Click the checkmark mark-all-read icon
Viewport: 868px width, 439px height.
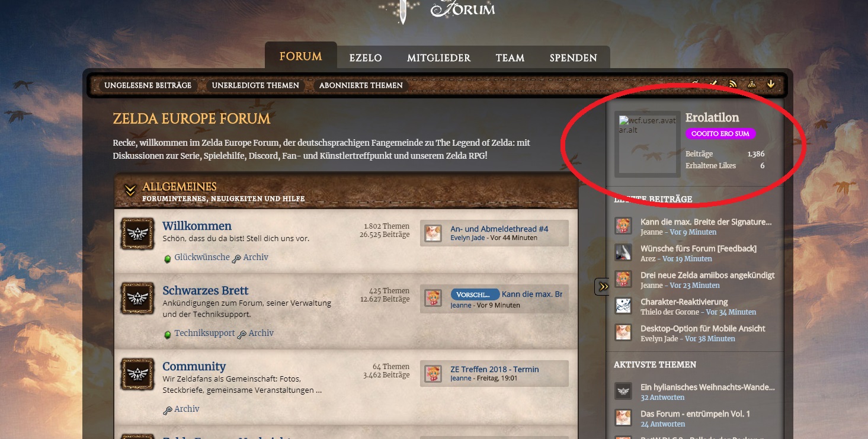point(714,84)
